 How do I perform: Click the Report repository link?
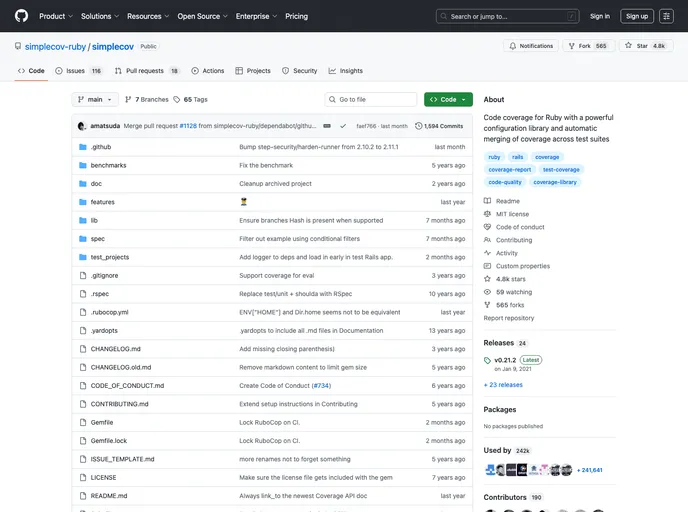(509, 318)
